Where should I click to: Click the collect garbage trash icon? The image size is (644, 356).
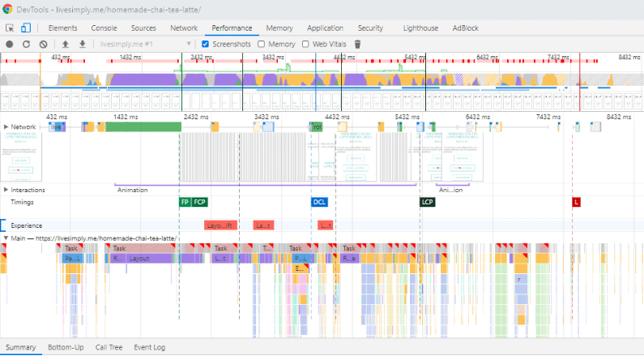(358, 44)
